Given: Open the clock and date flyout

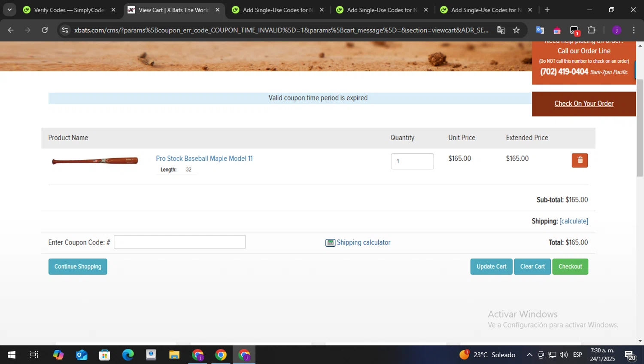Looking at the screenshot, I should (602, 355).
